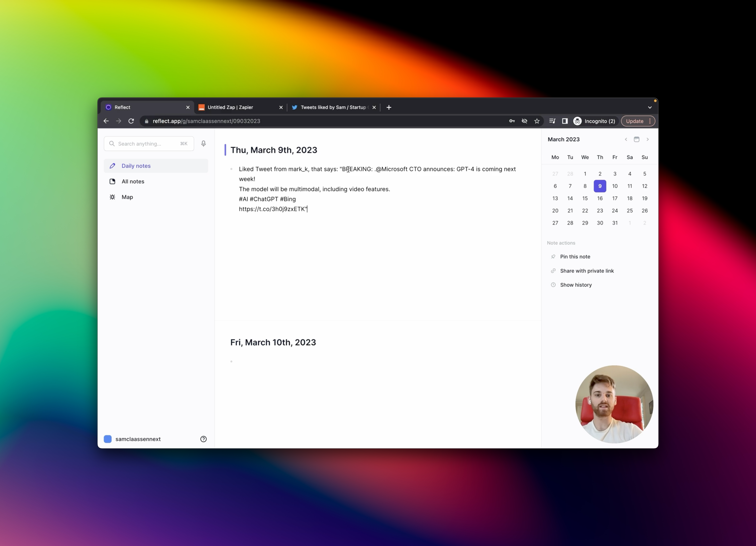Reload the Reflect page
Image resolution: width=756 pixels, height=546 pixels.
(x=131, y=121)
